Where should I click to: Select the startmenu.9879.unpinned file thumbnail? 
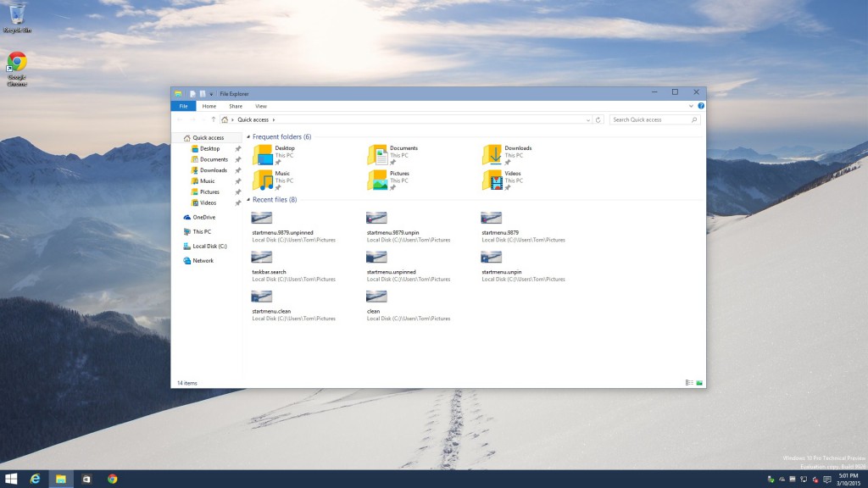261,218
